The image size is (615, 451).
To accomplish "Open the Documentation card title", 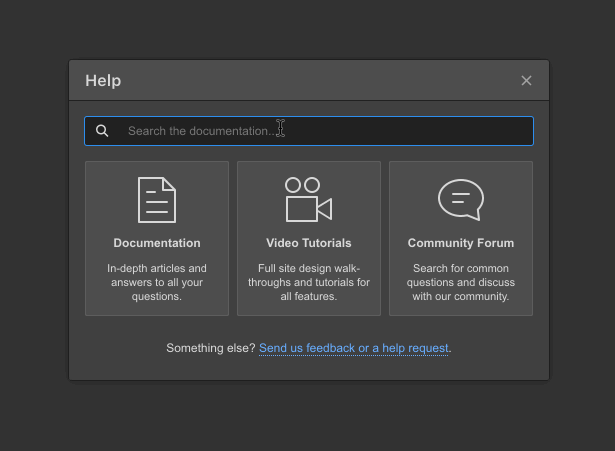I will pyautogui.click(x=157, y=243).
